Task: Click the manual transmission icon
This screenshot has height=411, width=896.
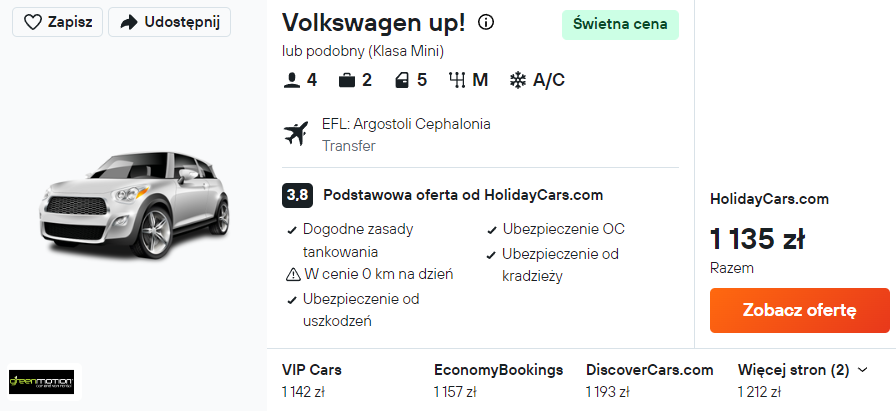Action: tap(460, 80)
